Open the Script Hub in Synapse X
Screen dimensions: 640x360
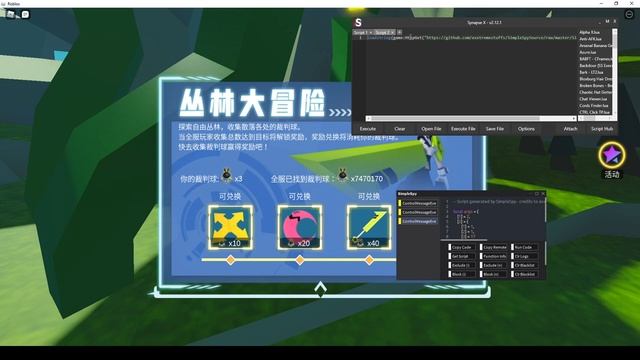pyautogui.click(x=602, y=129)
